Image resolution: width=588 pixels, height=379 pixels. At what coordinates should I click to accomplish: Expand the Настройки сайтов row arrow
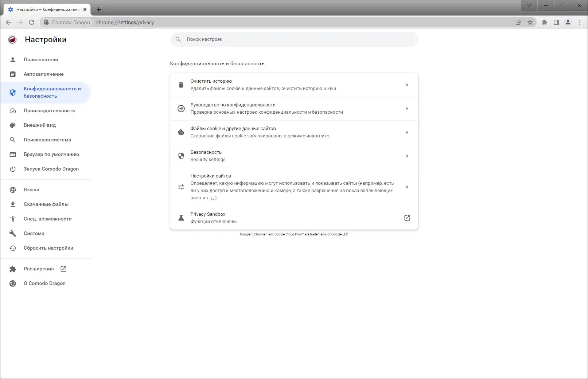[x=407, y=187]
